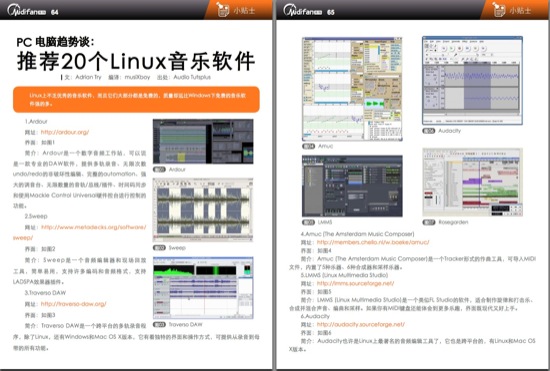Image resolution: width=550 pixels, height=371 pixels.
Task: Click the tips notepad icon on page 64
Action: click(x=222, y=9)
